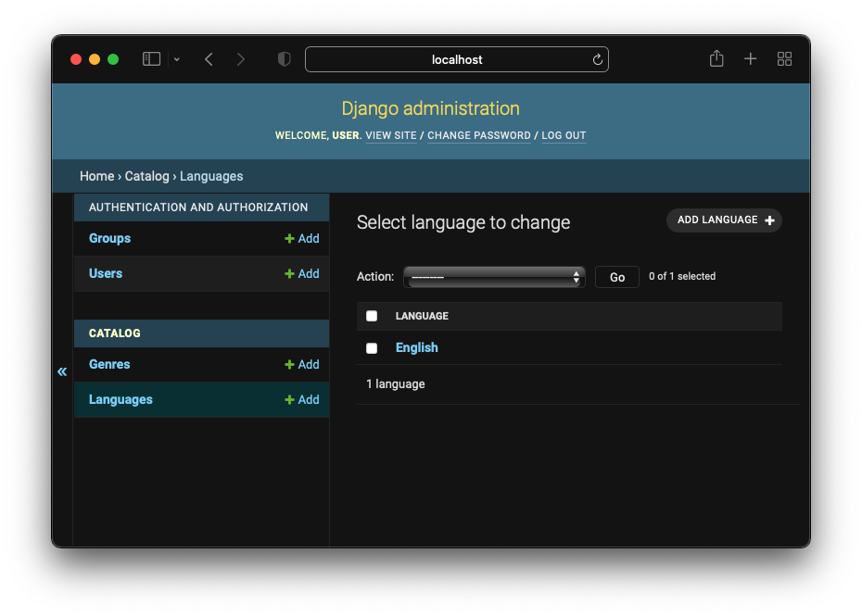
Task: Click the '1 language' count text
Action: tap(395, 384)
